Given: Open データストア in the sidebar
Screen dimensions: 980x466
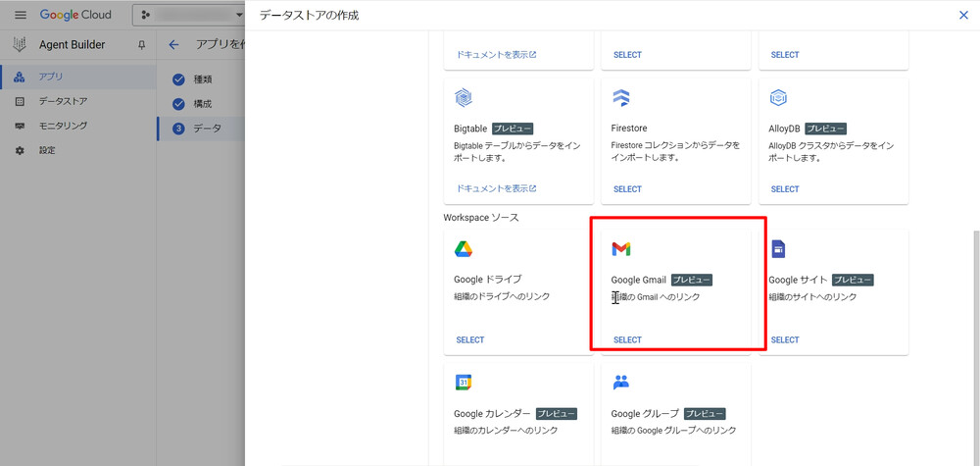Looking at the screenshot, I should pos(63,101).
